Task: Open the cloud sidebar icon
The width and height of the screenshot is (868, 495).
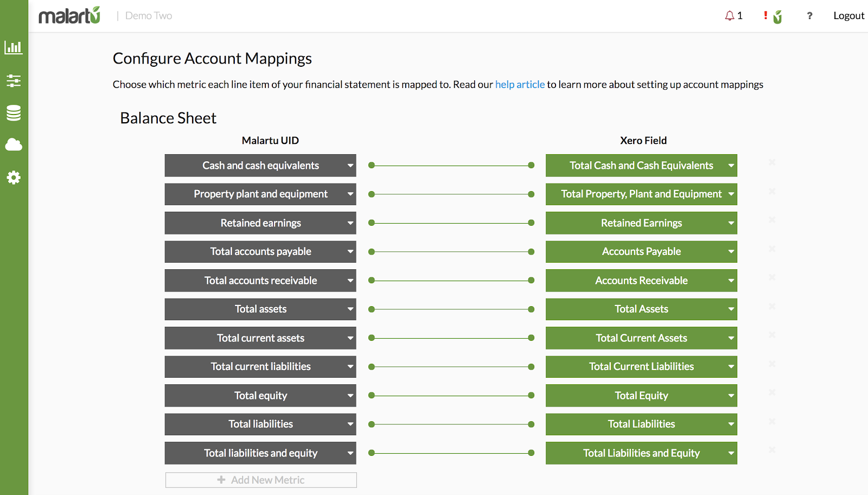Action: [14, 144]
